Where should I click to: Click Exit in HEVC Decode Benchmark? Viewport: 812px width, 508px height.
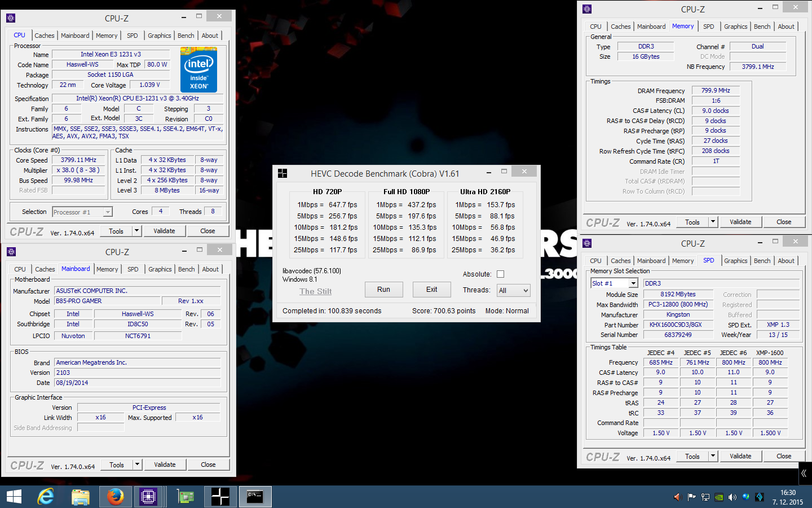(x=431, y=290)
